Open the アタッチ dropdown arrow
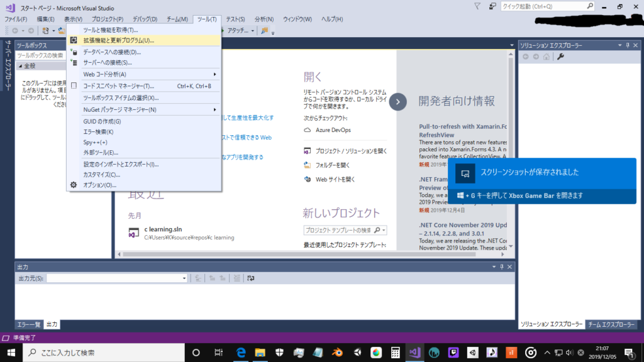 tap(252, 31)
